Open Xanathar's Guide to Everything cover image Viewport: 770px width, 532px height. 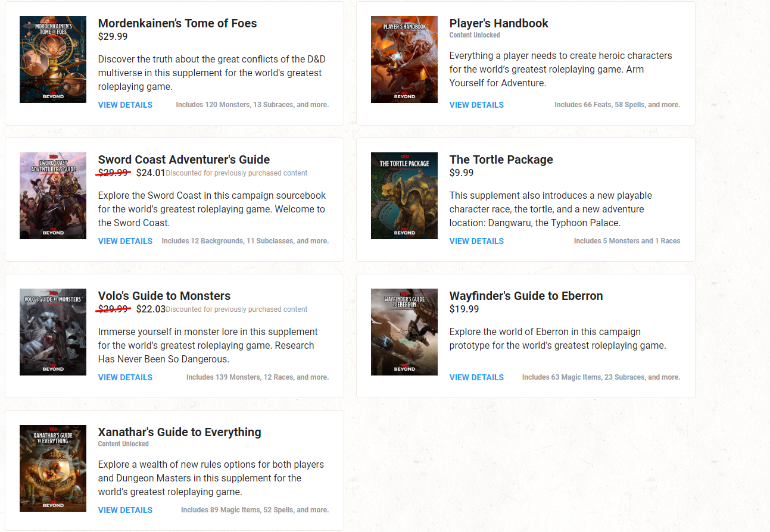tap(53, 468)
